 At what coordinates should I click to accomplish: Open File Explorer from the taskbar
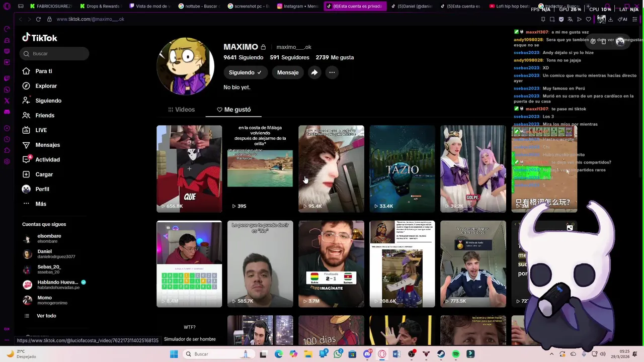tap(308, 354)
